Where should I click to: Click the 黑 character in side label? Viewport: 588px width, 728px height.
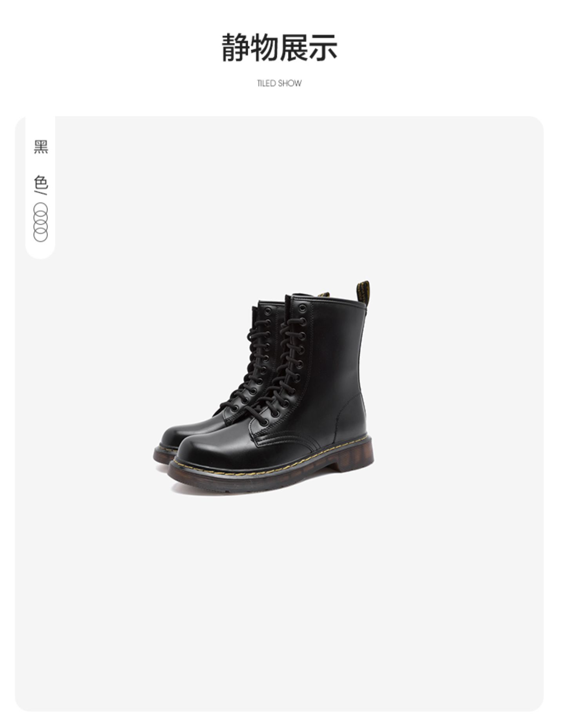pyautogui.click(x=40, y=147)
